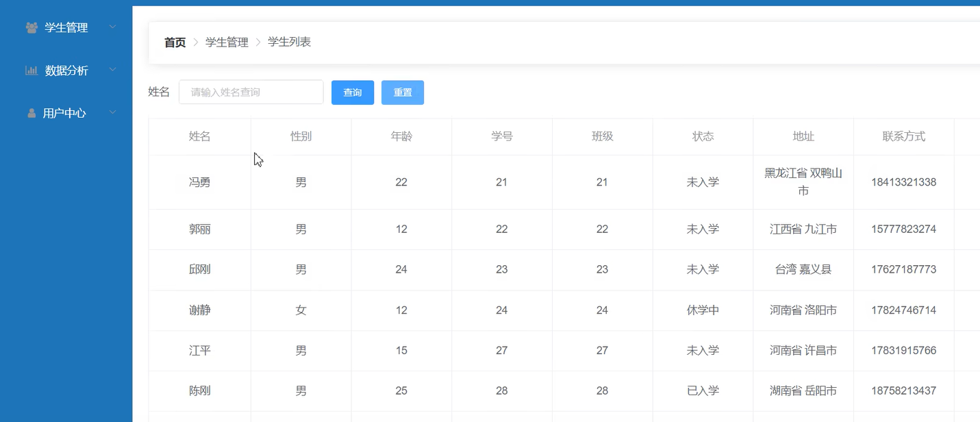Image resolution: width=980 pixels, height=422 pixels.
Task: Click the 女 gender cell in 谢静's row
Action: (301, 310)
